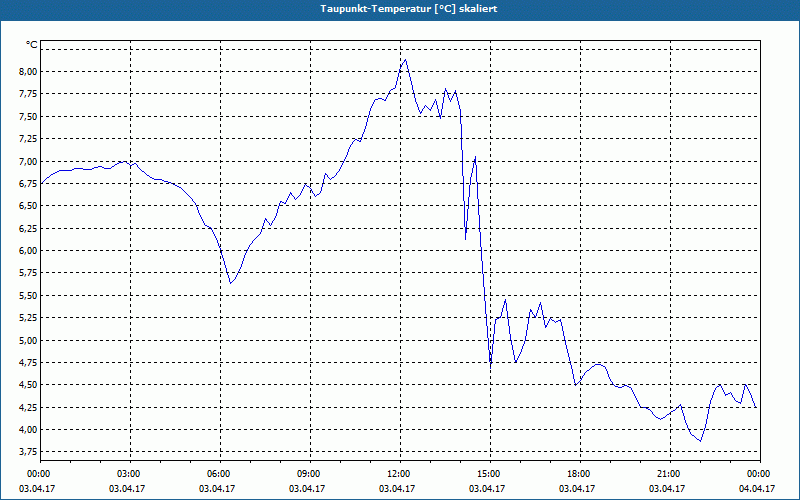Select the 00:00 label above 04.04.17
The height and width of the screenshot is (500, 800).
[760, 474]
